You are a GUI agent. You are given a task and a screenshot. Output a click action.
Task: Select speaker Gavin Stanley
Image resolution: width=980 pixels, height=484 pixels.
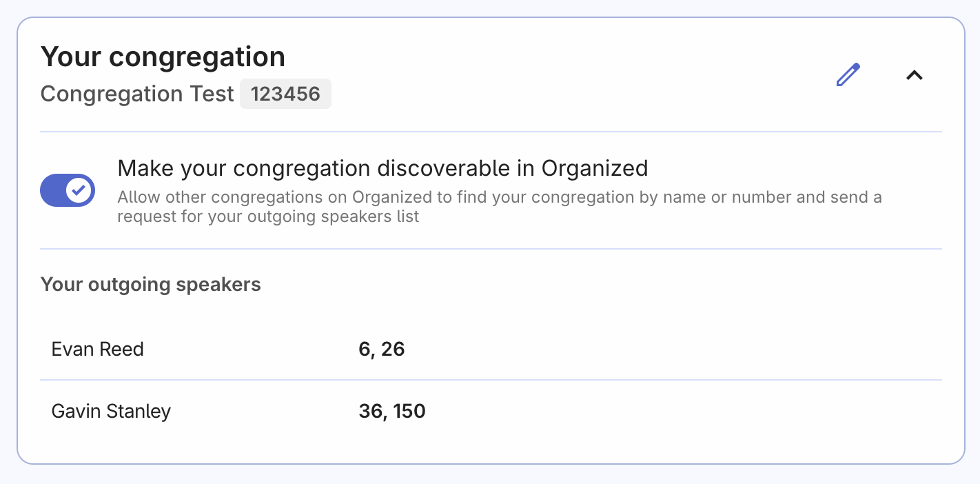pyautogui.click(x=110, y=411)
